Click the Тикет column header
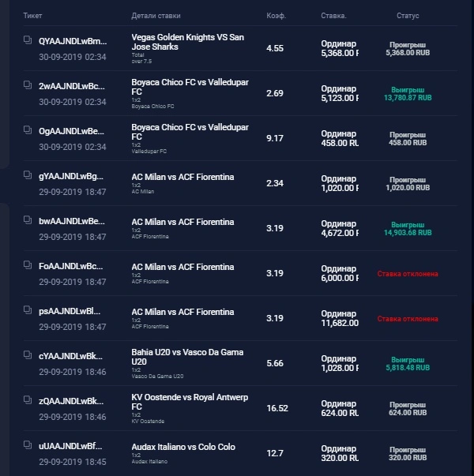Image resolution: width=474 pixels, height=476 pixels. pos(32,16)
